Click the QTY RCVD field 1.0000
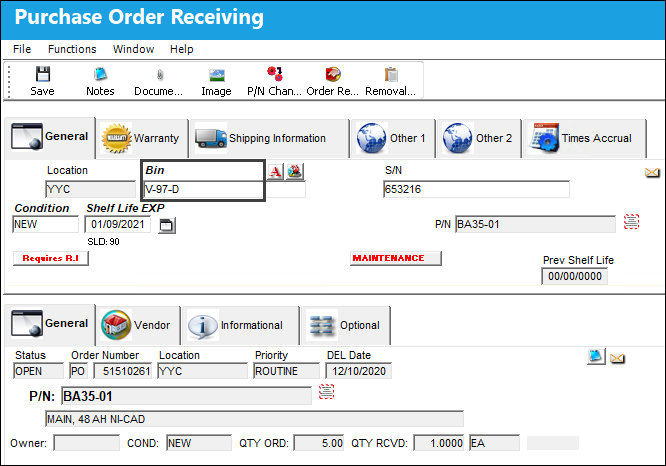 [439, 443]
